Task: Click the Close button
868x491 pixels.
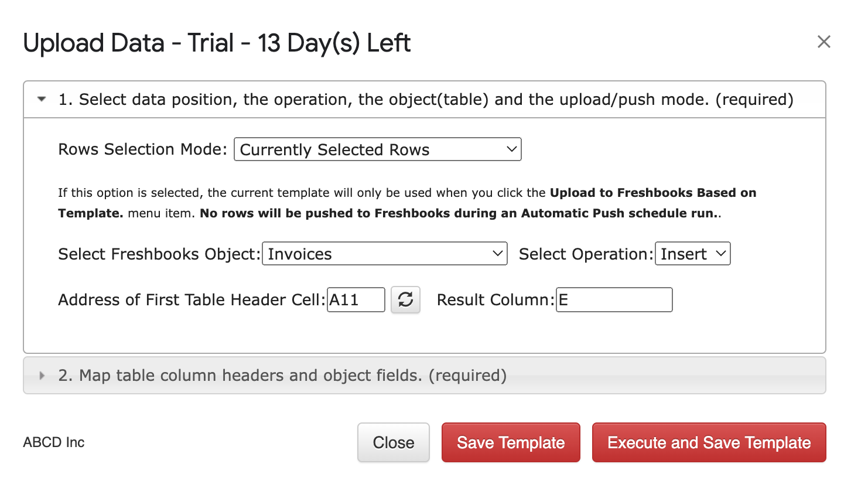Action: 394,442
